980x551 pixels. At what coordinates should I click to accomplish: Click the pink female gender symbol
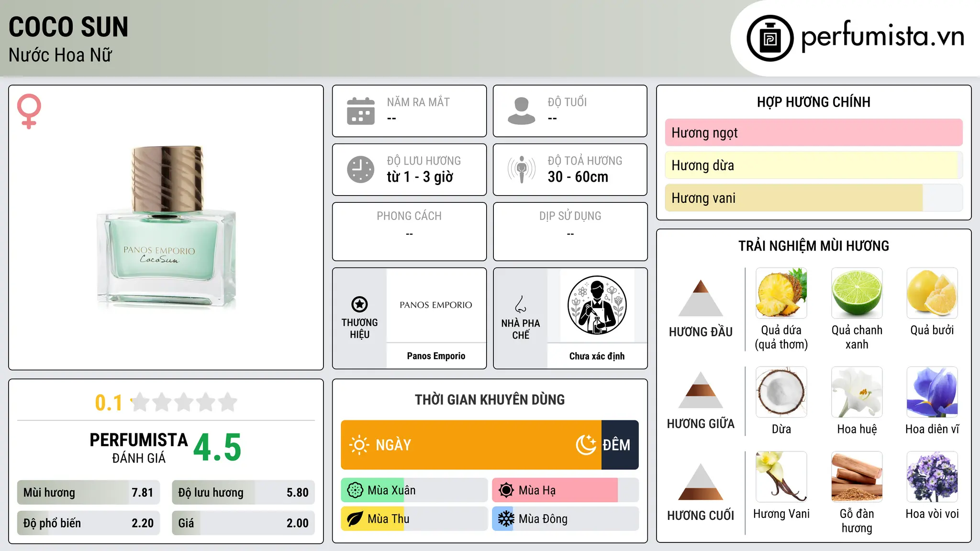[x=29, y=111]
